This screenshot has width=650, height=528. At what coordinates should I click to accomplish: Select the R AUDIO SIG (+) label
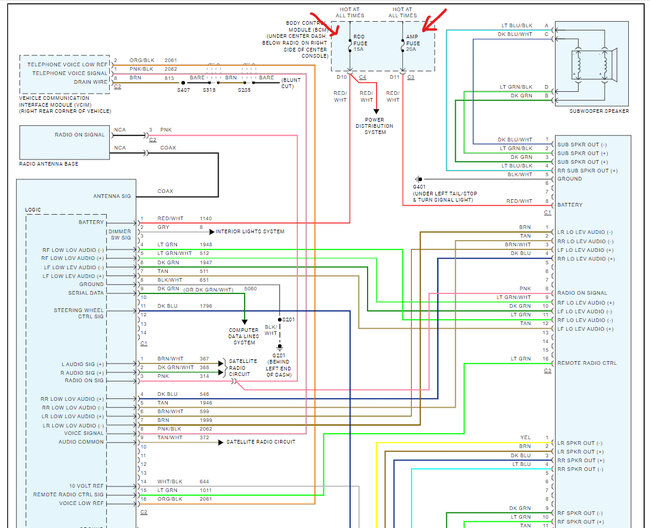[82, 373]
